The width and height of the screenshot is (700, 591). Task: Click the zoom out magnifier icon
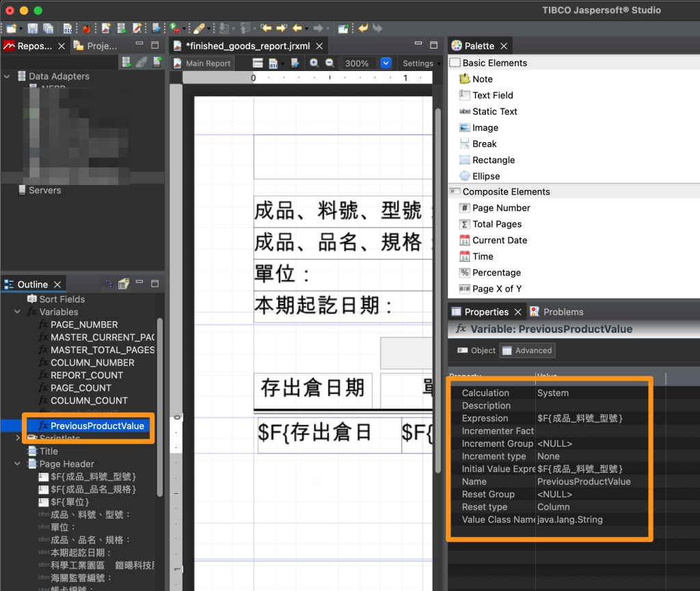click(x=329, y=63)
